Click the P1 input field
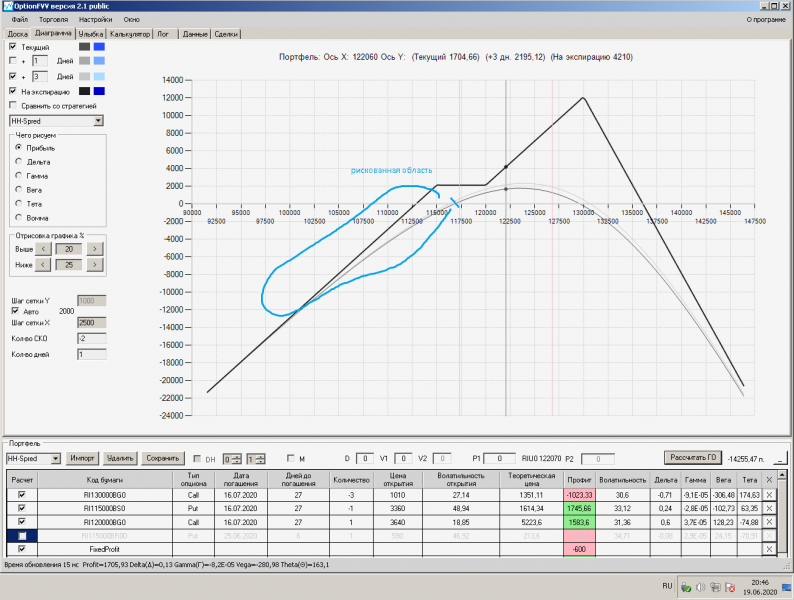Screen dimensions: 794x600 (499, 458)
